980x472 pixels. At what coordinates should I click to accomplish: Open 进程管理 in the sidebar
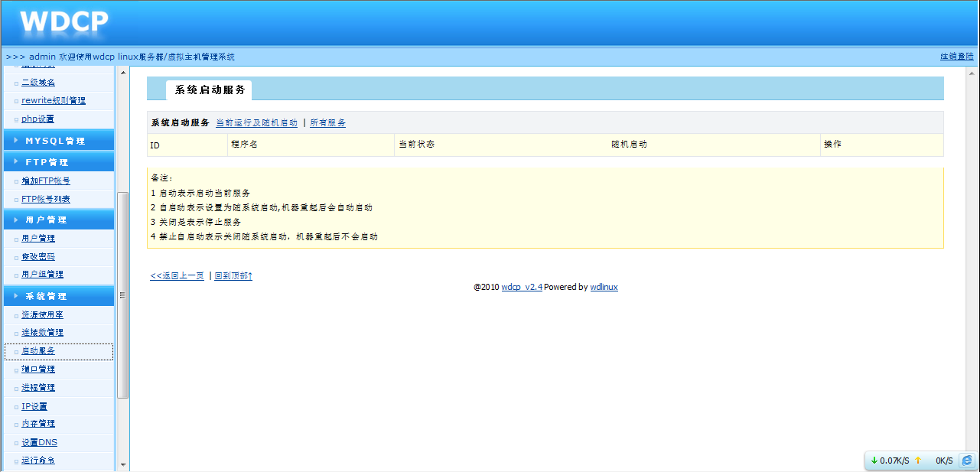click(38, 387)
